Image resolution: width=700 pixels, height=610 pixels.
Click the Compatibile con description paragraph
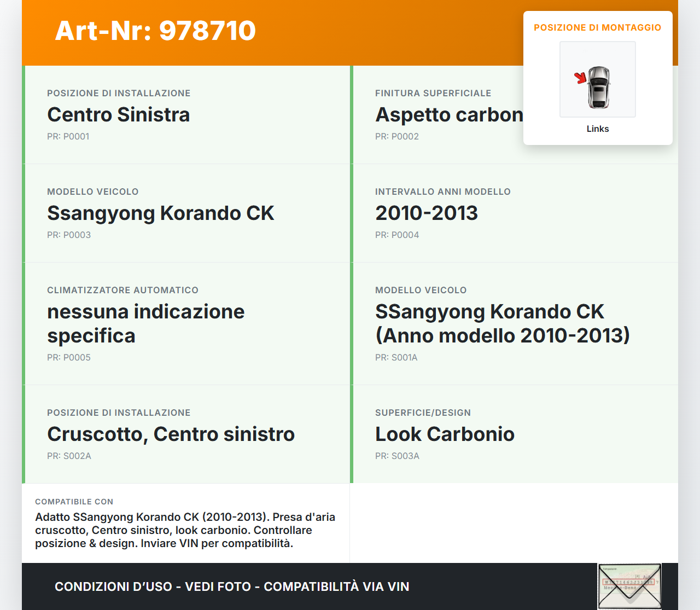point(185,530)
